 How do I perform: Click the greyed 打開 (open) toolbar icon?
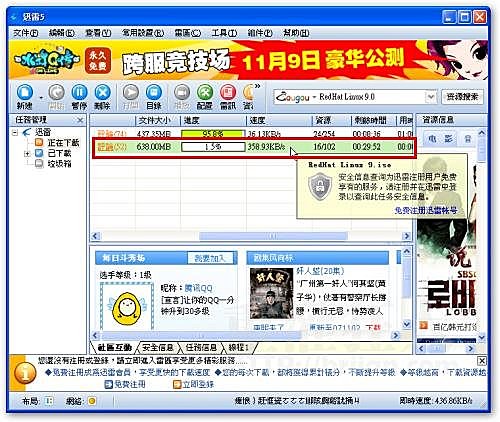coord(130,92)
